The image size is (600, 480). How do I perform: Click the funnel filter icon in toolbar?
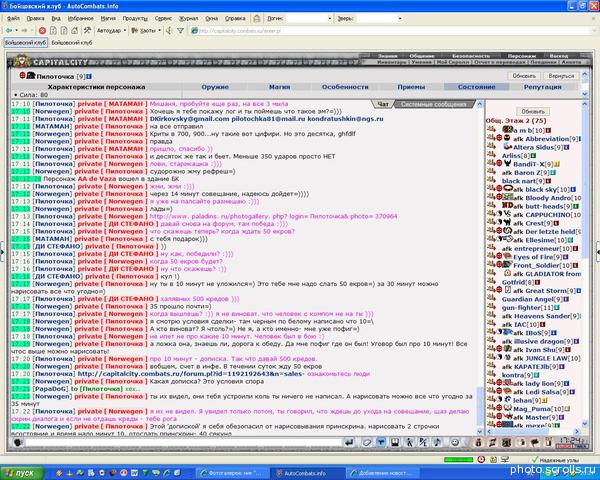181,31
